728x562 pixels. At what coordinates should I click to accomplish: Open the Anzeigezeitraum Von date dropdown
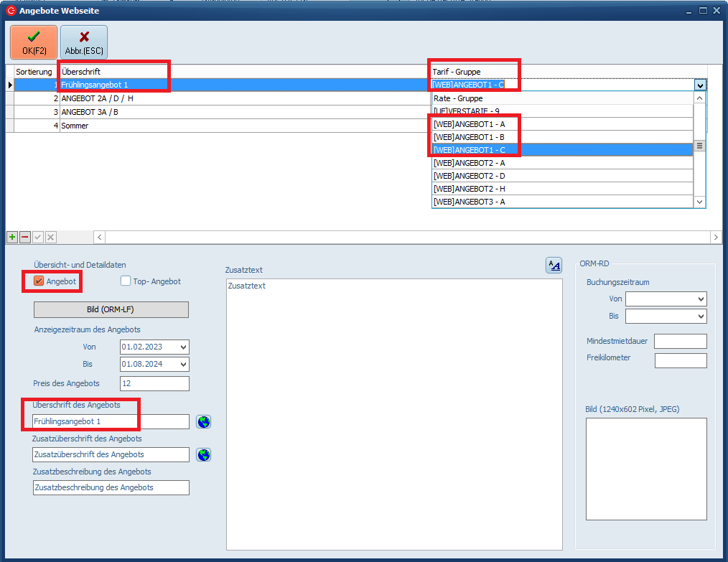tap(184, 347)
